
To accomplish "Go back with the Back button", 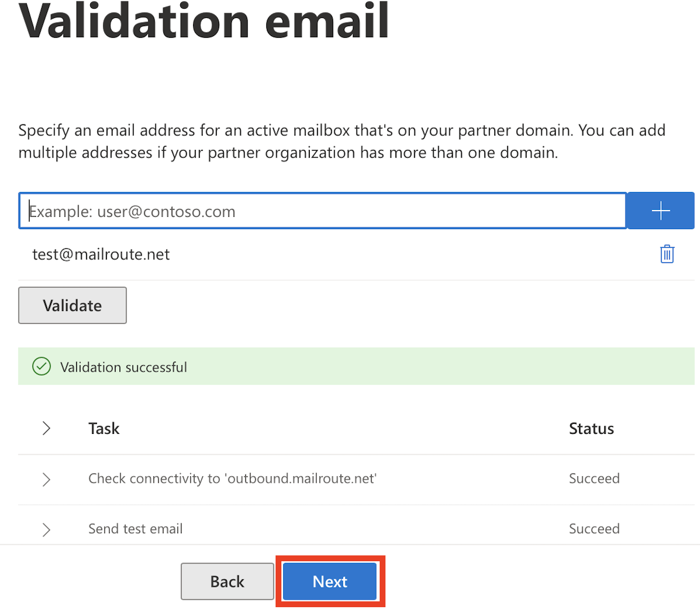I will (227, 582).
